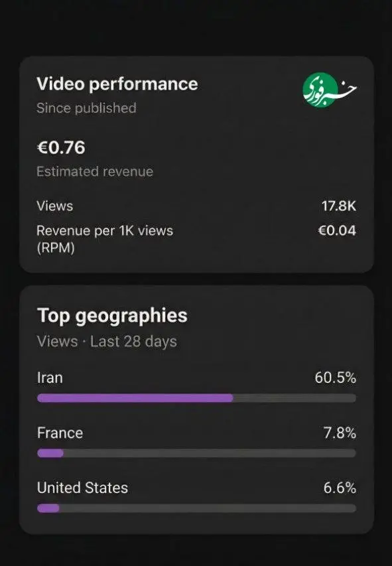This screenshot has width=392, height=566.
Task: Select the Estimated revenue €0.76 figure
Action: click(x=60, y=147)
